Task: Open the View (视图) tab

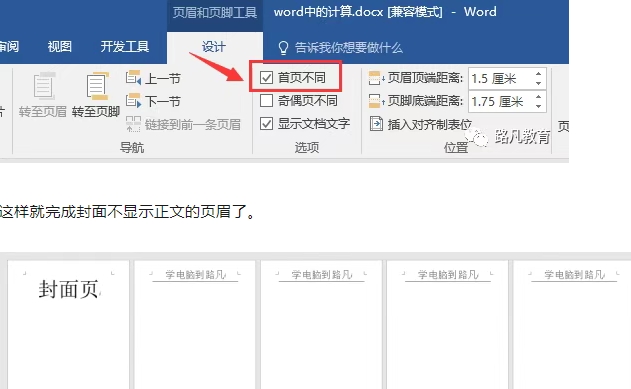Action: (x=60, y=47)
